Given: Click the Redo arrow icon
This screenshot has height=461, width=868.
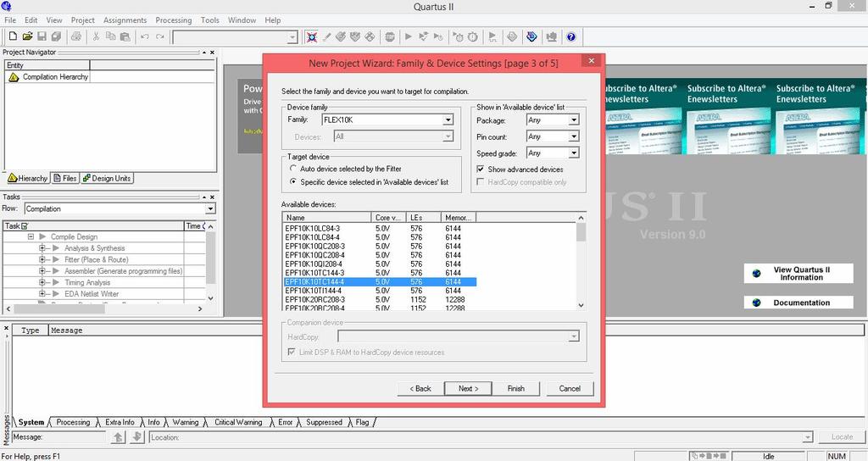Looking at the screenshot, I should [x=160, y=36].
